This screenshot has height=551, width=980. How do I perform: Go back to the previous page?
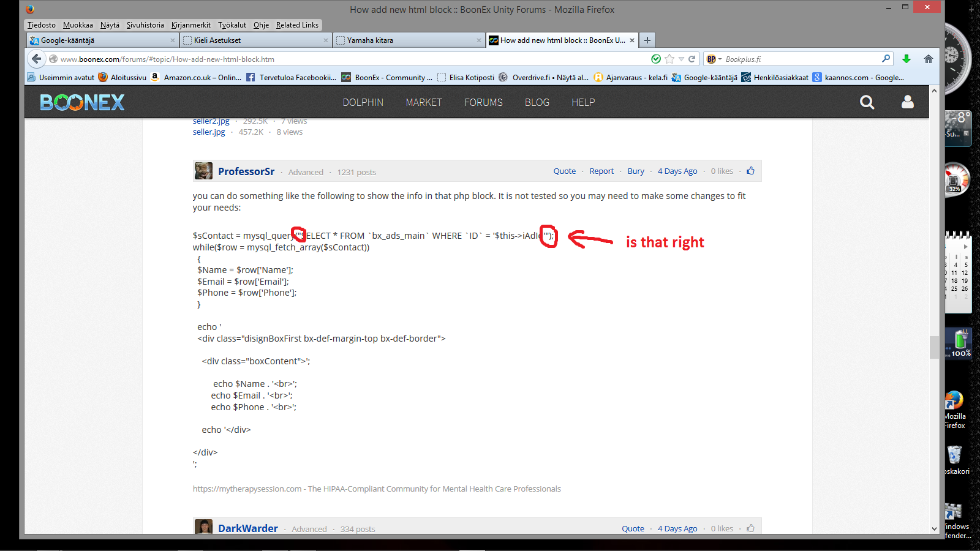point(37,59)
